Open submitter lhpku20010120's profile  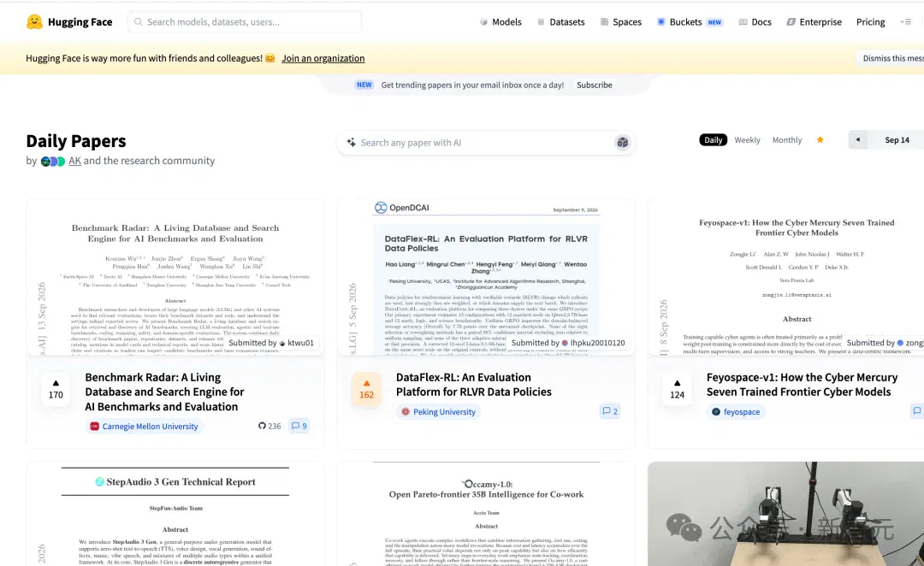point(568,343)
